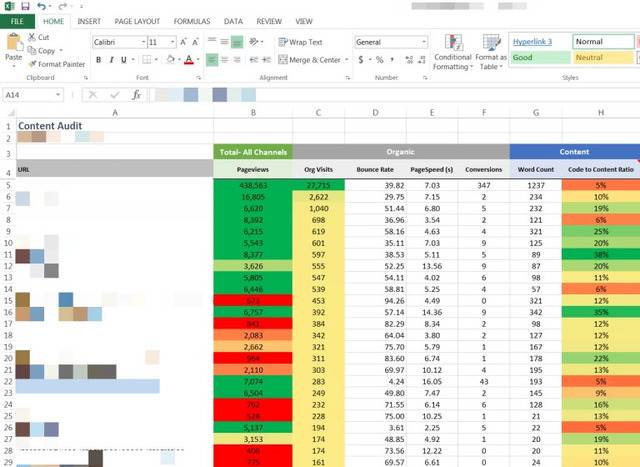Click the Borders icon

(x=147, y=60)
